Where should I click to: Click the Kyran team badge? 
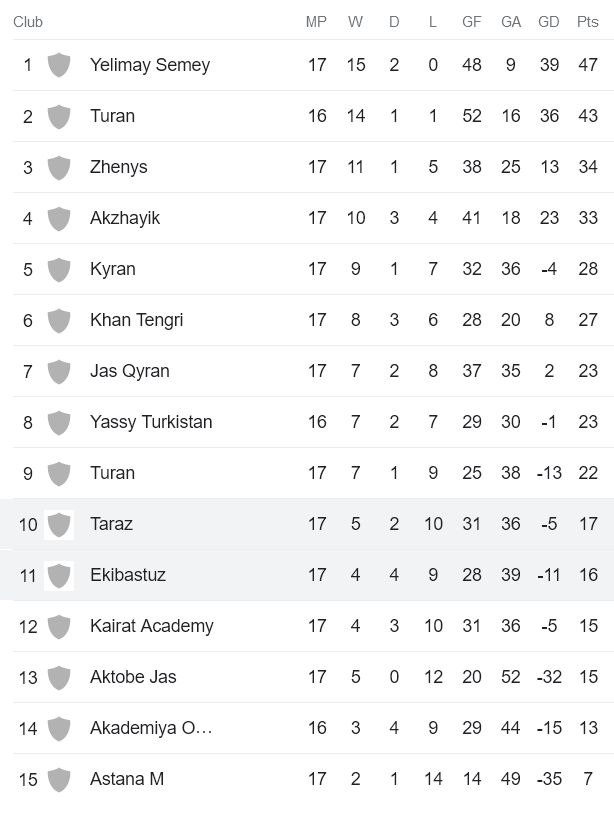[x=59, y=269]
